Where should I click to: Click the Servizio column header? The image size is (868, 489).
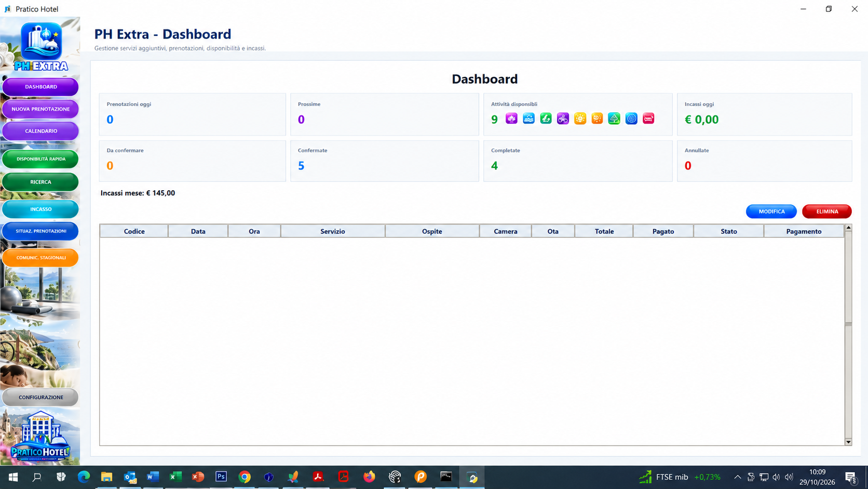[x=333, y=231]
